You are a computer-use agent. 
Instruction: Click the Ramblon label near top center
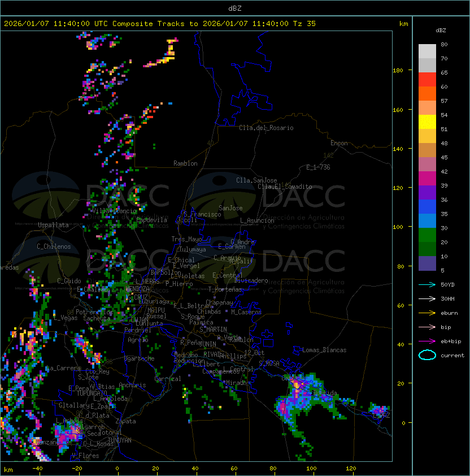pyautogui.click(x=185, y=163)
